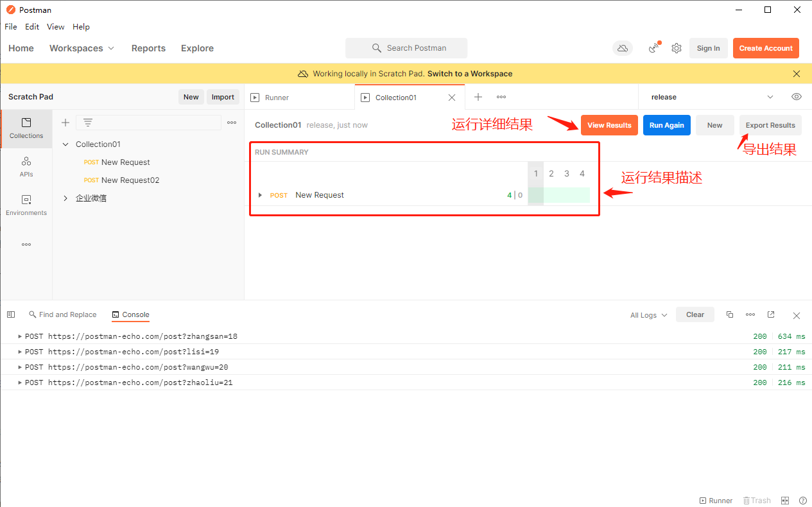Clear the console logs
Image resolution: width=812 pixels, height=507 pixels.
tap(695, 314)
